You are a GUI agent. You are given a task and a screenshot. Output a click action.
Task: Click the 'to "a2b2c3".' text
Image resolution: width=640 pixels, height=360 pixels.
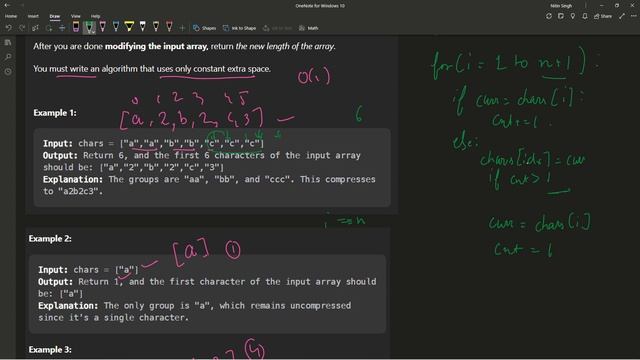coord(73,191)
